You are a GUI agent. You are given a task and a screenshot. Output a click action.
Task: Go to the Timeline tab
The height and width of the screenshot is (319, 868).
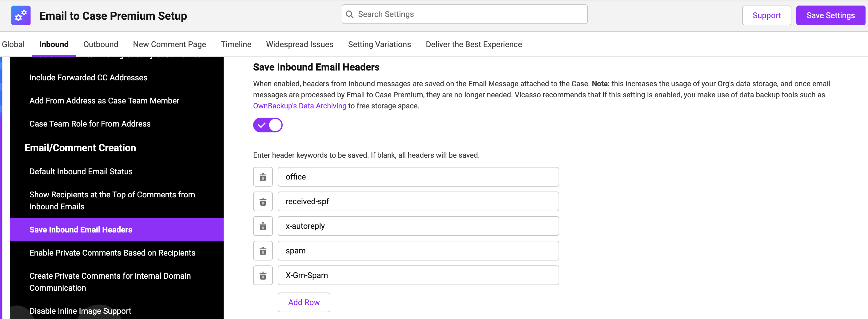pyautogui.click(x=236, y=45)
